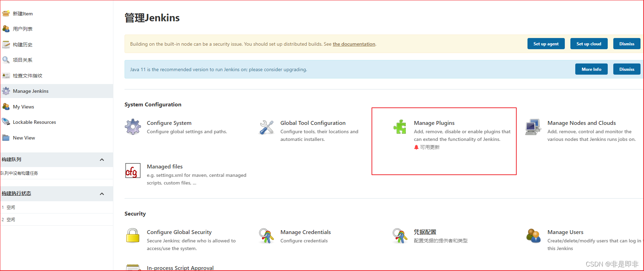Open My Views sidebar link
The height and width of the screenshot is (271, 644).
(x=23, y=107)
